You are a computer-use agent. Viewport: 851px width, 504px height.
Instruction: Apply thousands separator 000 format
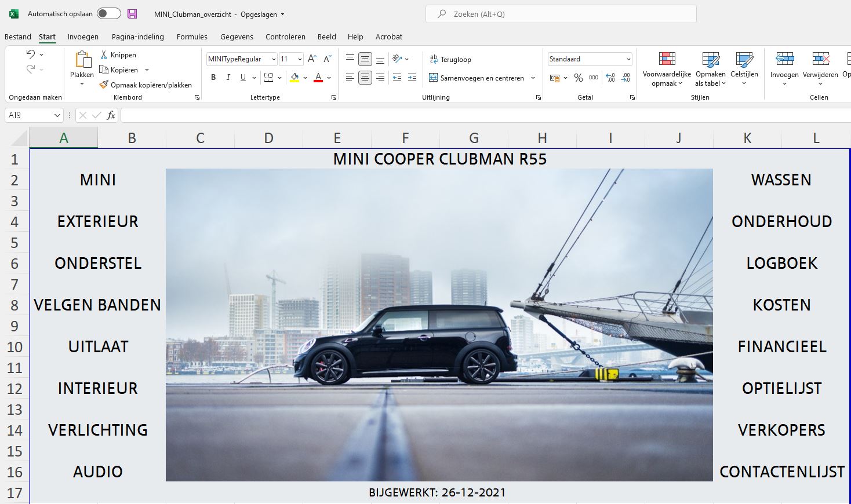(594, 78)
